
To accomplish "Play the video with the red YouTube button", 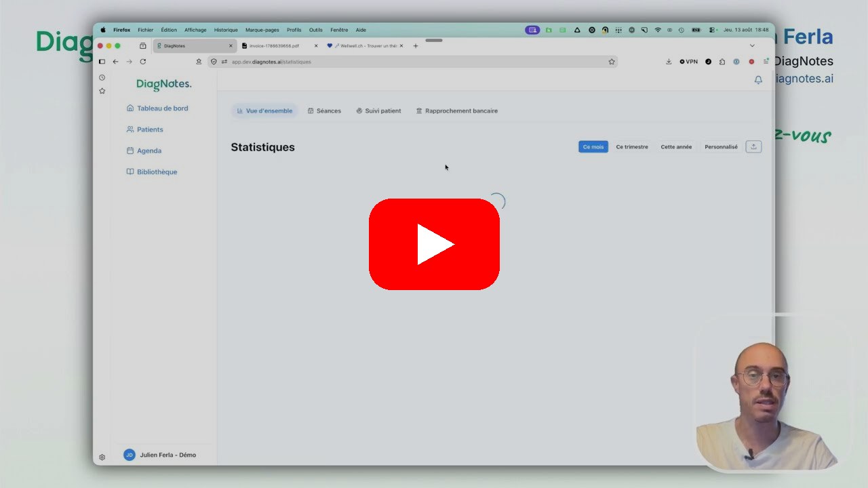I will pos(434,244).
